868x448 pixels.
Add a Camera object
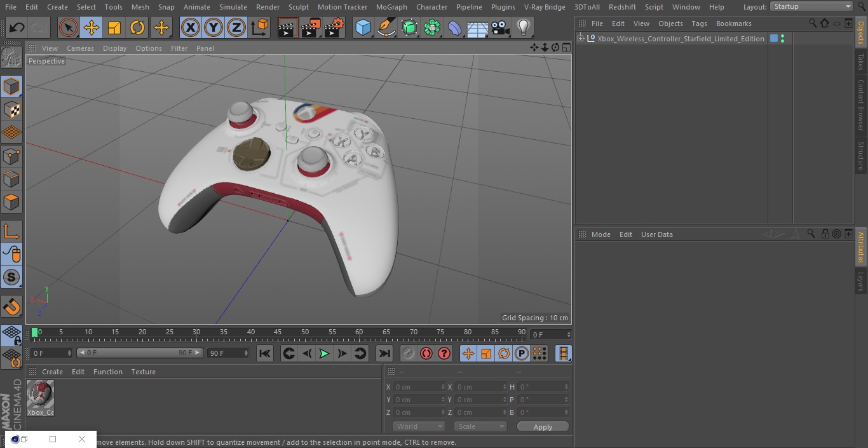point(501,28)
